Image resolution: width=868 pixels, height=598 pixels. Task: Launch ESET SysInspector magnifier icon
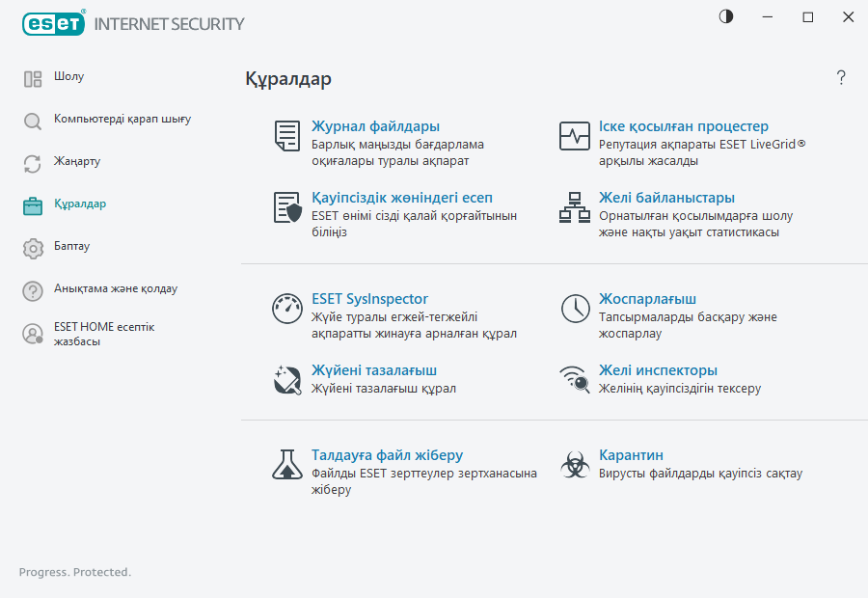286,309
